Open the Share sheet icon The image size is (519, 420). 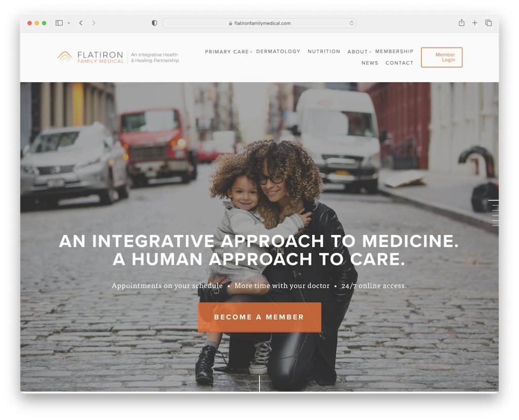pos(461,23)
